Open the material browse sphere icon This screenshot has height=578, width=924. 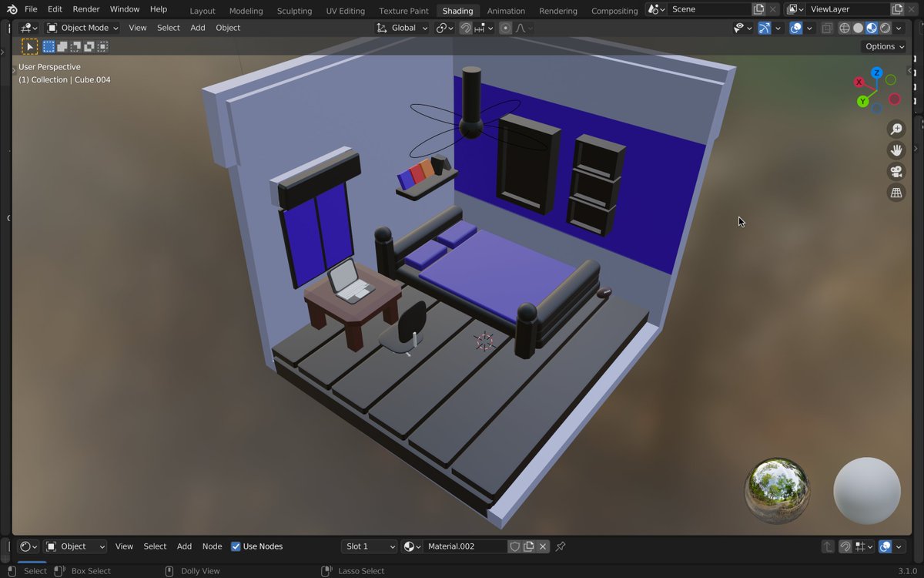tap(412, 546)
